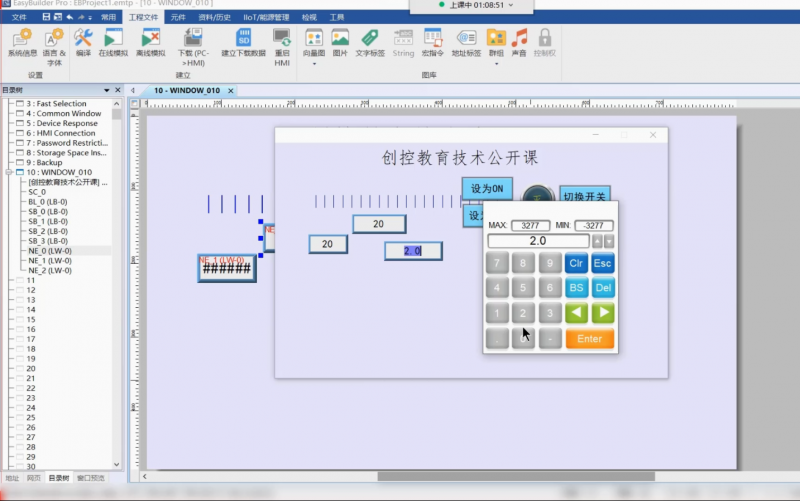Switch to 窗口预览 bottom panel tab
Image resolution: width=800 pixels, height=501 pixels.
(x=91, y=478)
